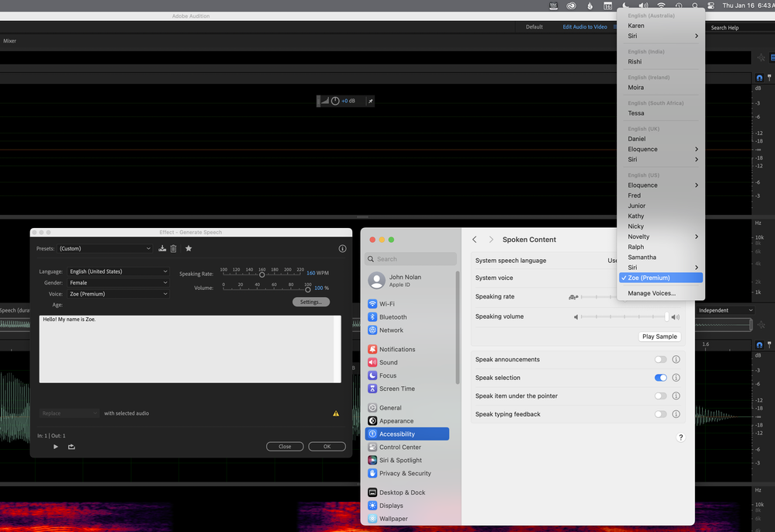Expand the Eloquence submenu under English (UK)
Viewport: 775px width, 532px height.
pyautogui.click(x=661, y=149)
